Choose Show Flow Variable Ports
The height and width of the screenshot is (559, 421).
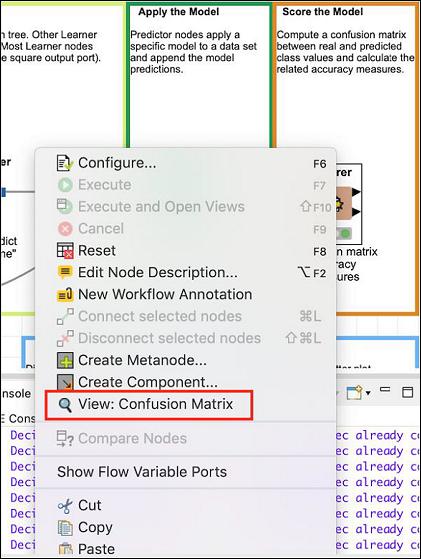click(142, 472)
